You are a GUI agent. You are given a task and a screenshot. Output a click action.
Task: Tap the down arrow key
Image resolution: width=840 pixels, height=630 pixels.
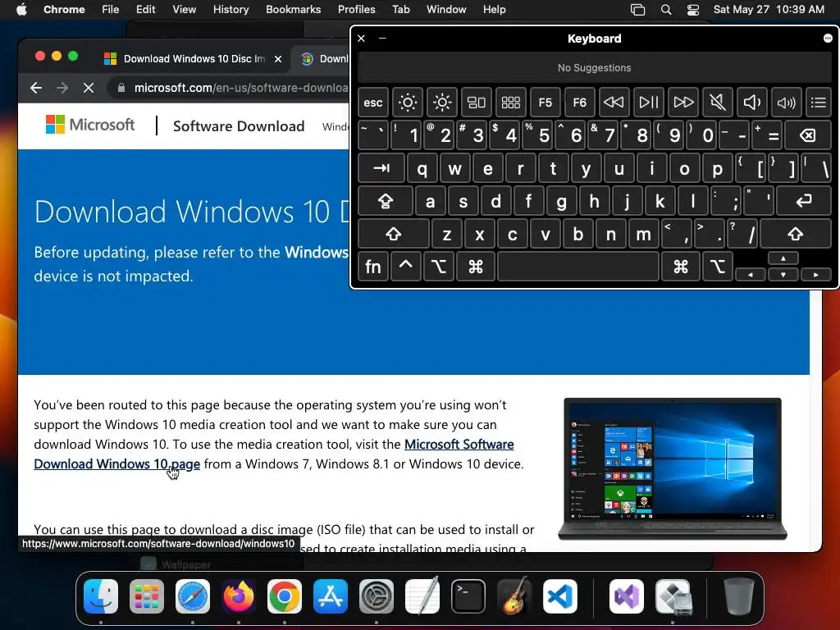click(x=783, y=274)
